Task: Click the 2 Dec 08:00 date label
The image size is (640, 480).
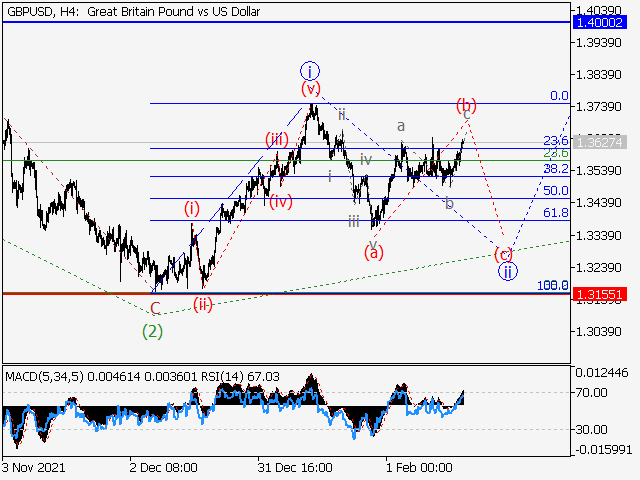Action: (163, 468)
